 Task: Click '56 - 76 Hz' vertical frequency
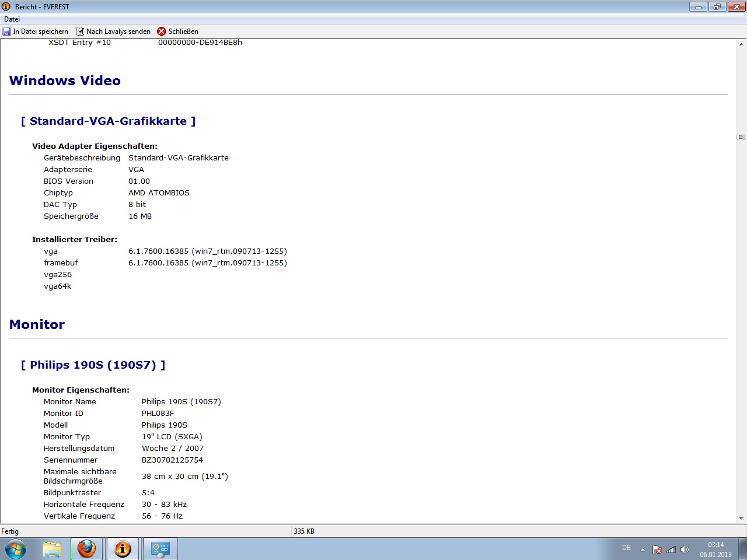click(162, 516)
